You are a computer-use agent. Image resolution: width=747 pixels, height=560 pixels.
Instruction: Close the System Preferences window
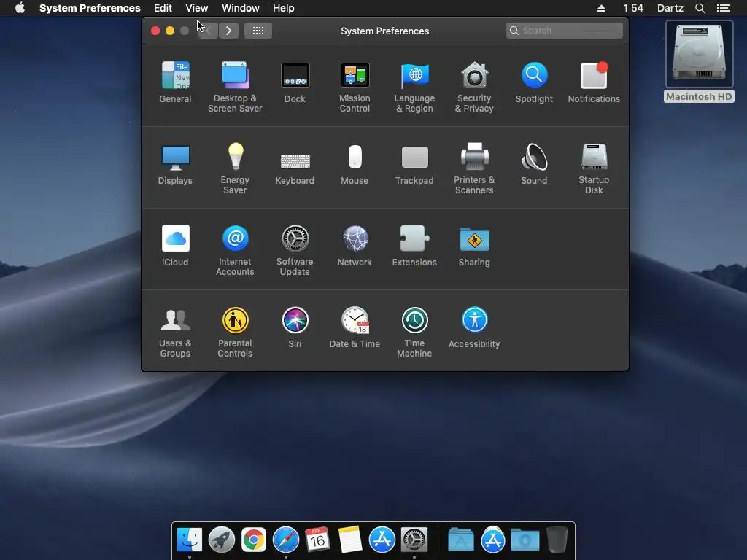click(x=155, y=31)
